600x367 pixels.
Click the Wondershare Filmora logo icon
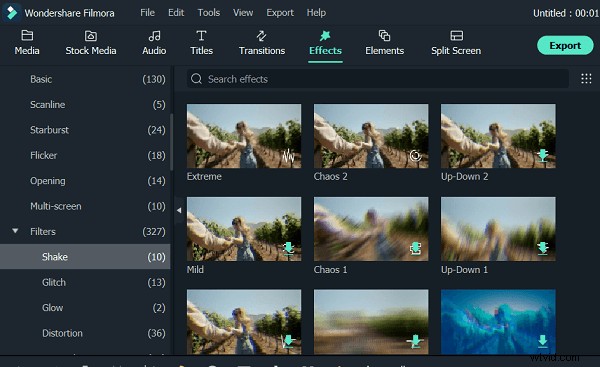[12, 13]
